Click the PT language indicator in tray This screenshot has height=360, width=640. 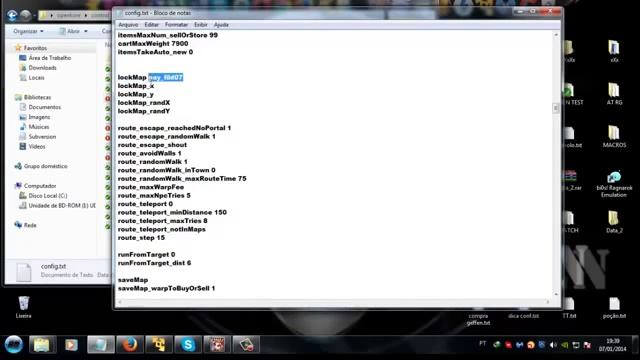(483, 344)
